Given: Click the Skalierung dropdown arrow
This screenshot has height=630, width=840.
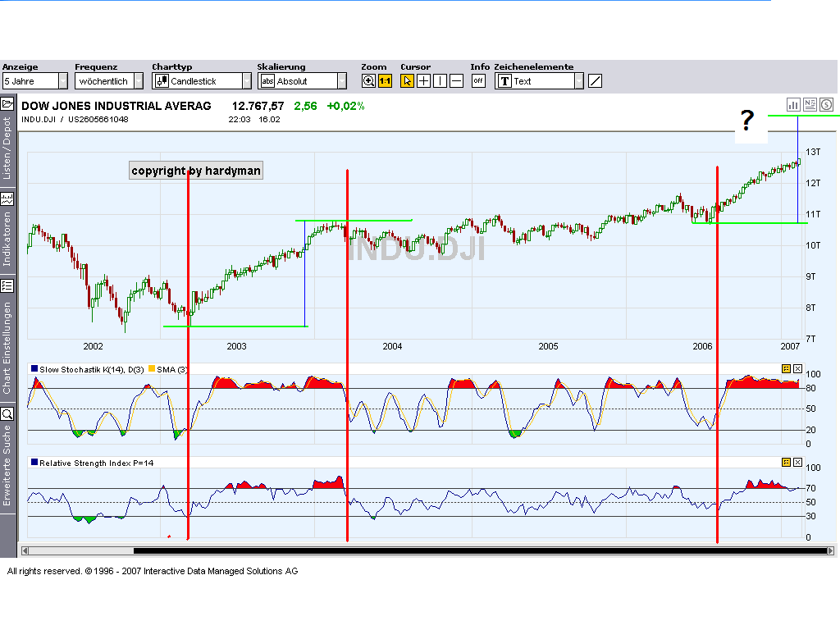Looking at the screenshot, I should point(342,81).
